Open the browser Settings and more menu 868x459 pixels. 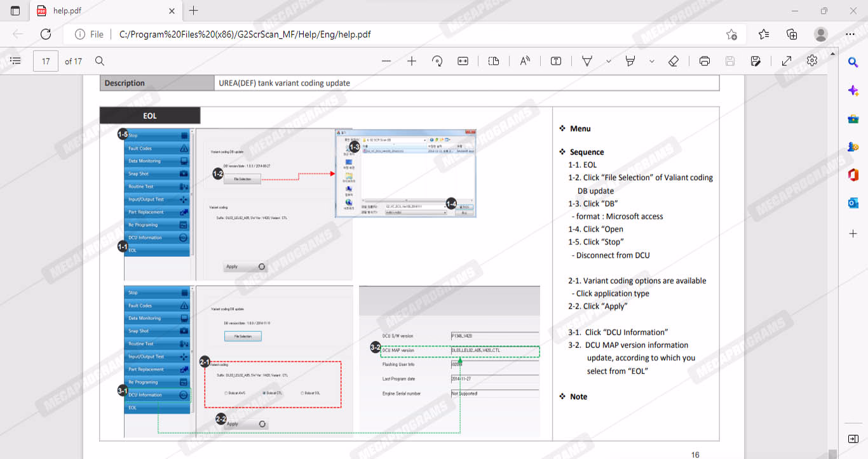click(850, 34)
